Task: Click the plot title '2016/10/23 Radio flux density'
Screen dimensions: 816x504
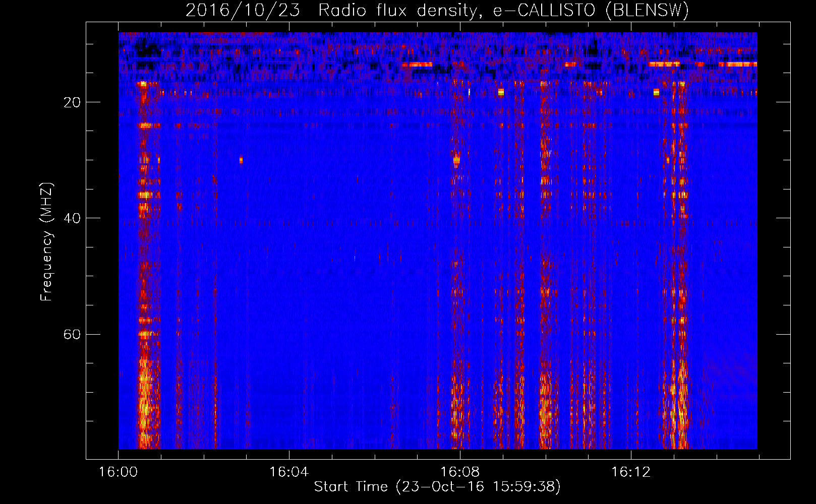Action: tap(437, 10)
